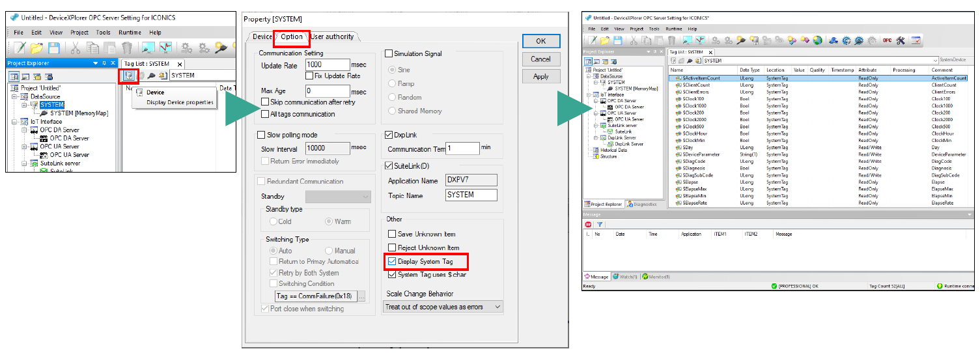Click the Device properties icon highlighted in red
This screenshot has height=353, width=980.
129,76
